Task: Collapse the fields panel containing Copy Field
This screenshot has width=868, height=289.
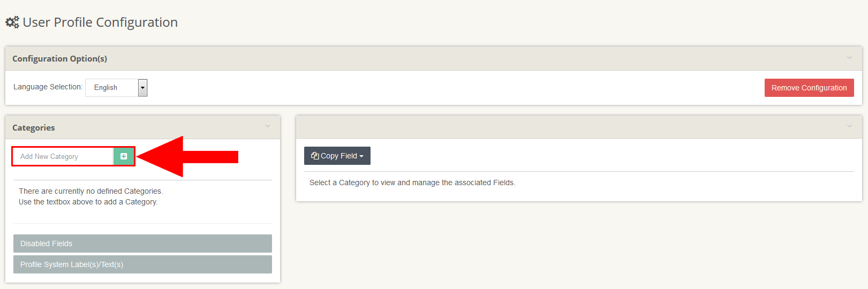Action: click(849, 126)
